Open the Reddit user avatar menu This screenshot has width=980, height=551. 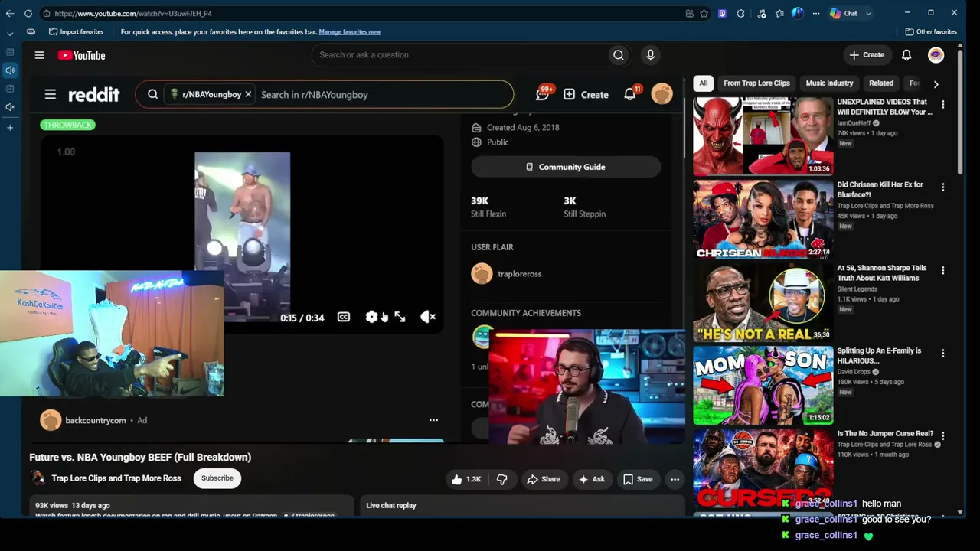[x=661, y=94]
